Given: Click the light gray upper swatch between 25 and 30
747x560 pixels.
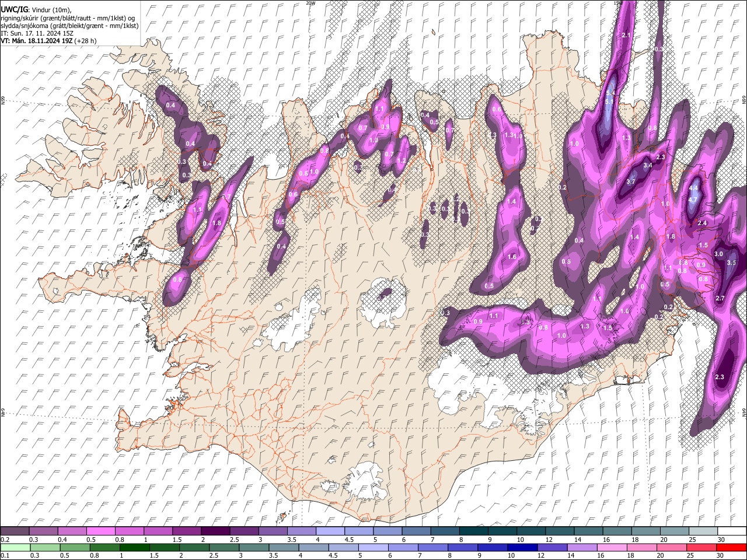Looking at the screenshot, I should point(704,531).
